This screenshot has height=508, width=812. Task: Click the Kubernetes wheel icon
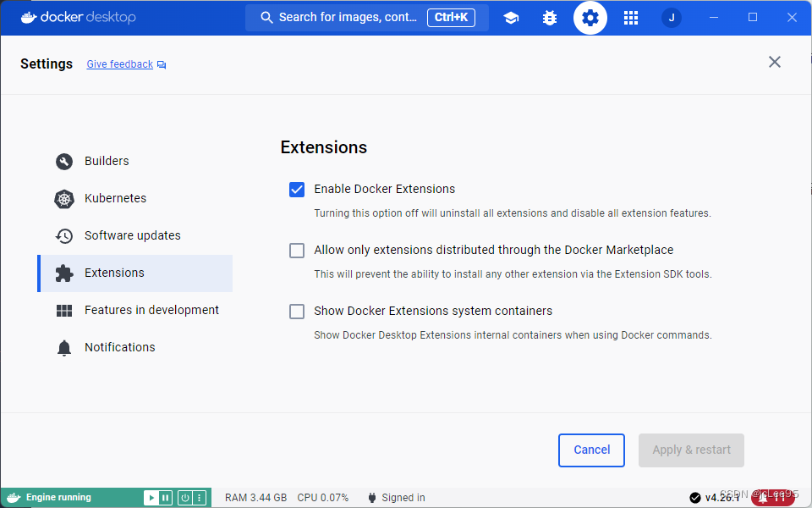coord(64,198)
